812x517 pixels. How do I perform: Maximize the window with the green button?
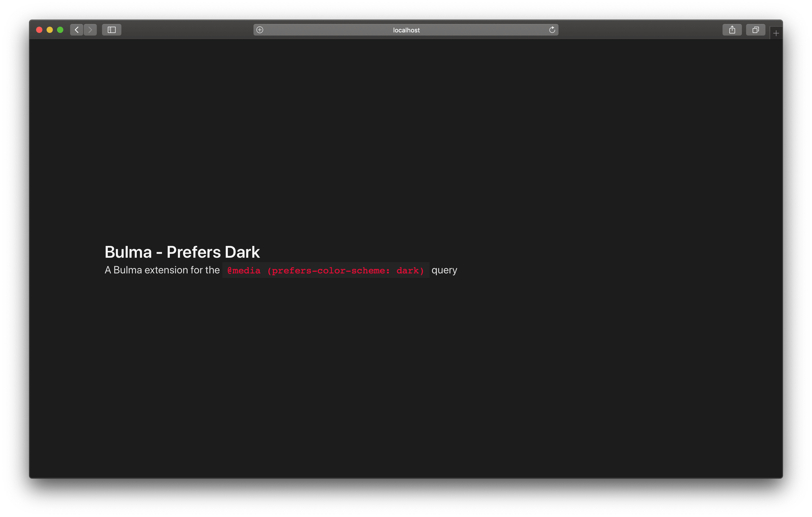coord(60,30)
